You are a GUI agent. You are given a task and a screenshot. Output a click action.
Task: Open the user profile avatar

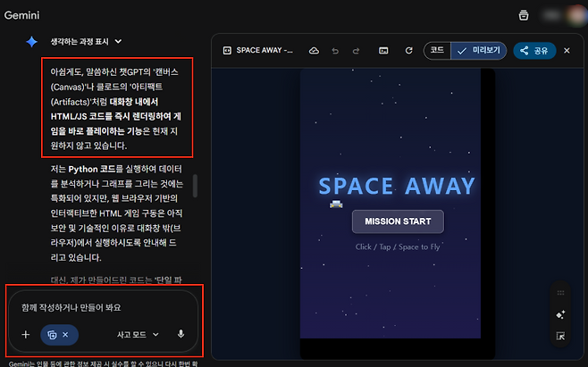pyautogui.click(x=576, y=15)
